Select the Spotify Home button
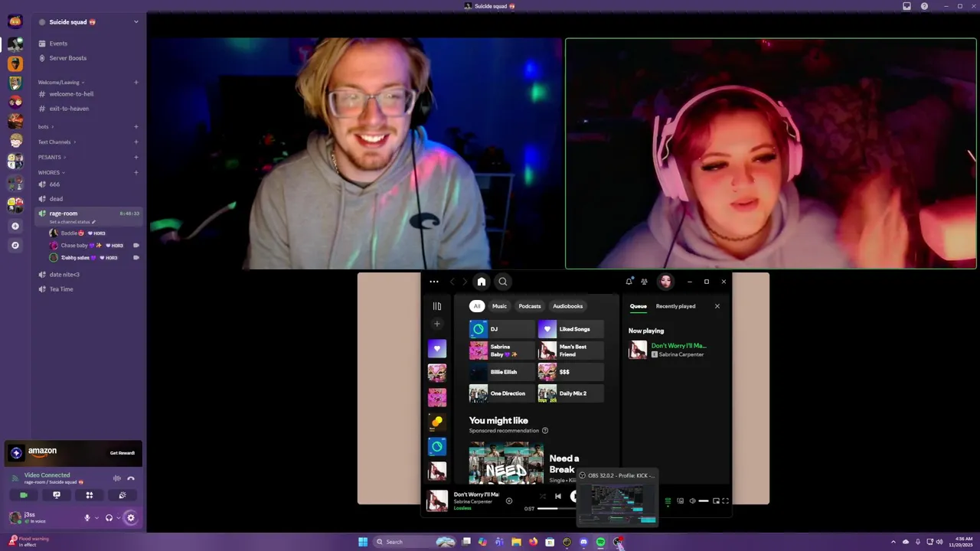Screen dimensions: 980x551 (x=482, y=282)
